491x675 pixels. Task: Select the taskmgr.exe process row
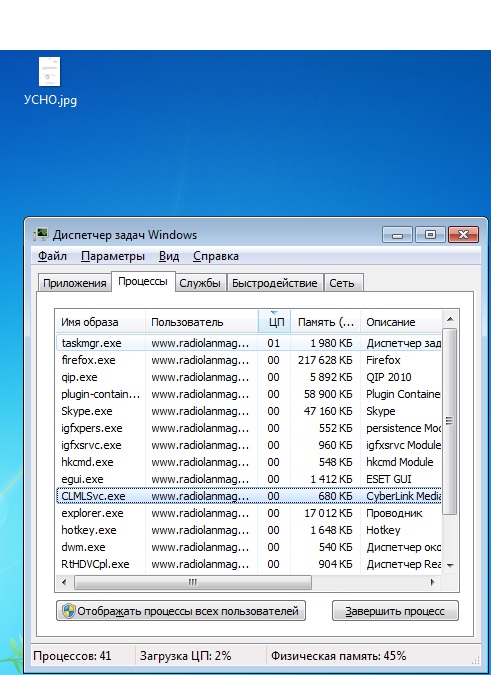(x=249, y=343)
